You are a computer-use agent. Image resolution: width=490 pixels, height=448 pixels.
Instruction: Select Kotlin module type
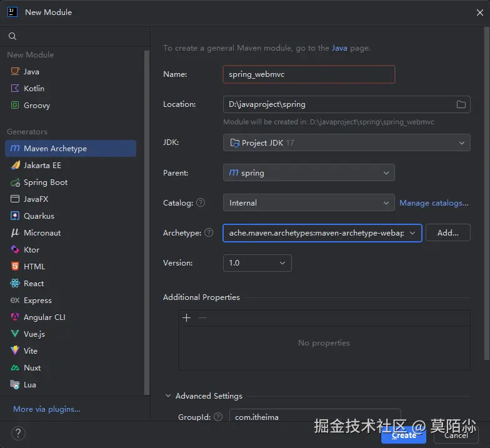tap(71, 89)
